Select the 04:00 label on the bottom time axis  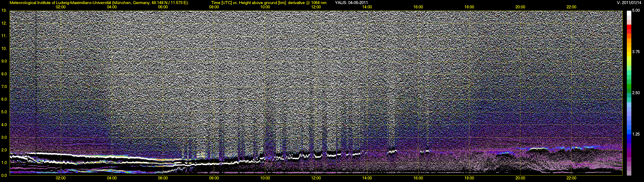pos(112,178)
